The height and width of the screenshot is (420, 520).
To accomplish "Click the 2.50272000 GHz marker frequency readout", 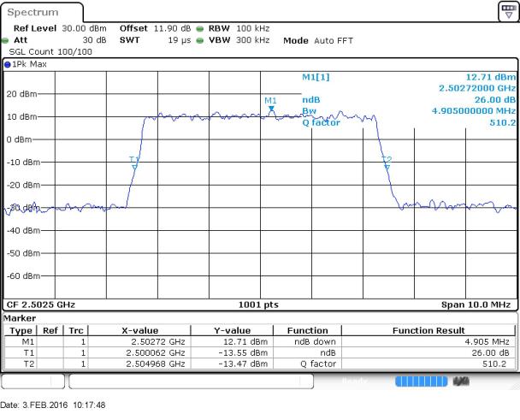I will tap(477, 88).
